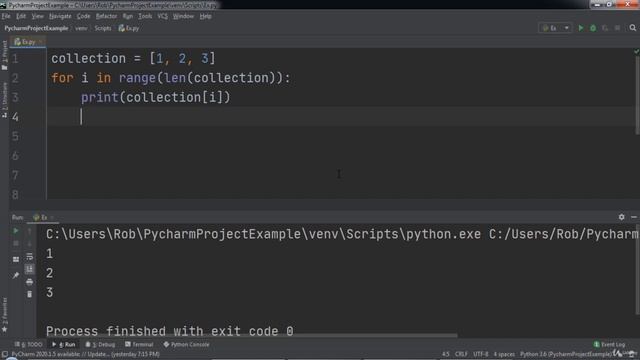This screenshot has height=360, width=640.
Task: Click the Run console horizontal scrollbar
Action: [x=247, y=336]
